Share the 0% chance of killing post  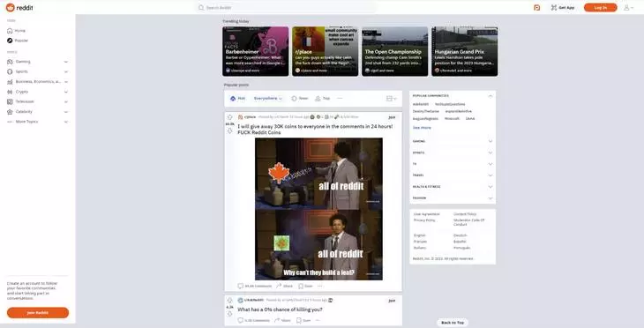282,320
